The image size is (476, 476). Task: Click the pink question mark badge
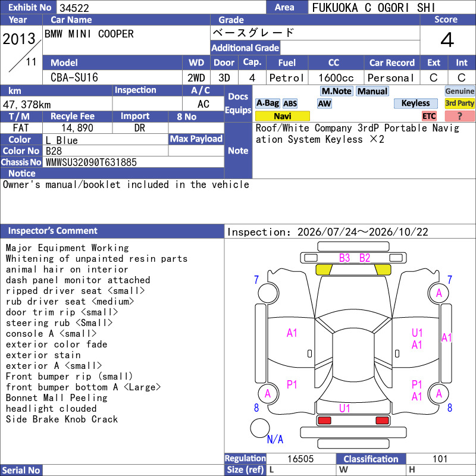coord(459,116)
